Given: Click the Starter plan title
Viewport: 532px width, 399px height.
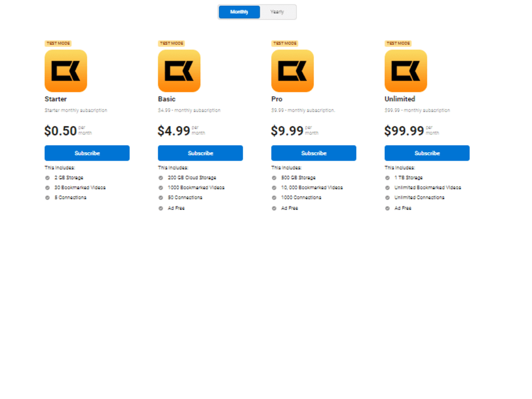Looking at the screenshot, I should (56, 99).
